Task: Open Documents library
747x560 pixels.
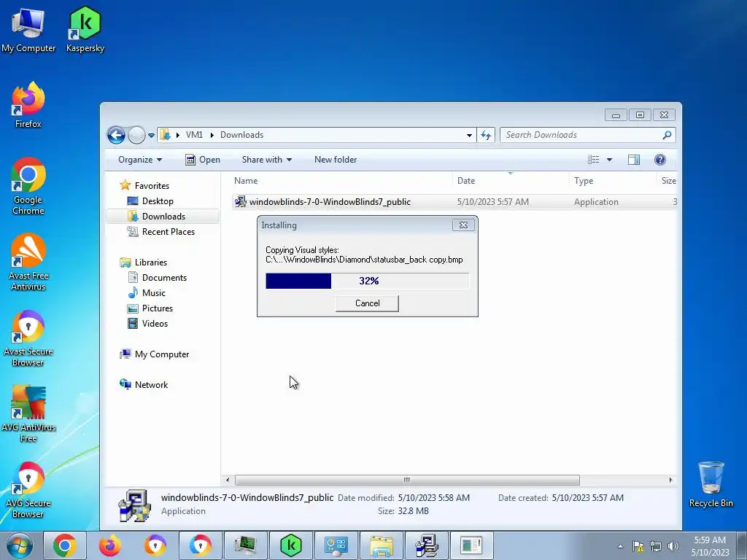Action: [164, 278]
